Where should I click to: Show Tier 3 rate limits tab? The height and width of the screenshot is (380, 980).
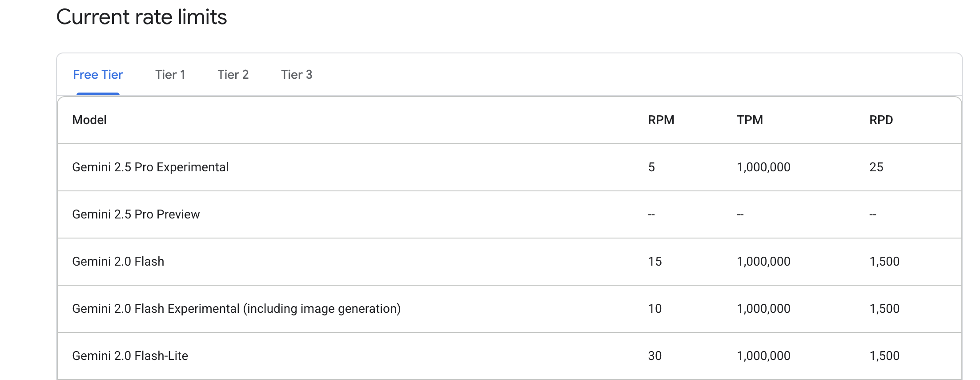click(x=297, y=75)
